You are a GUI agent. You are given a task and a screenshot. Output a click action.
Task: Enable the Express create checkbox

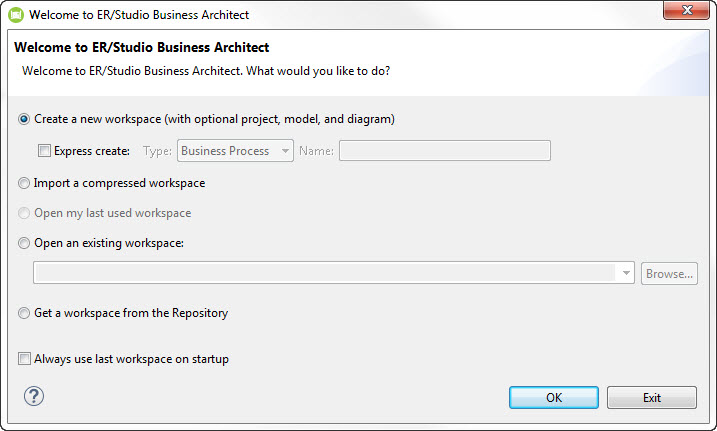44,151
